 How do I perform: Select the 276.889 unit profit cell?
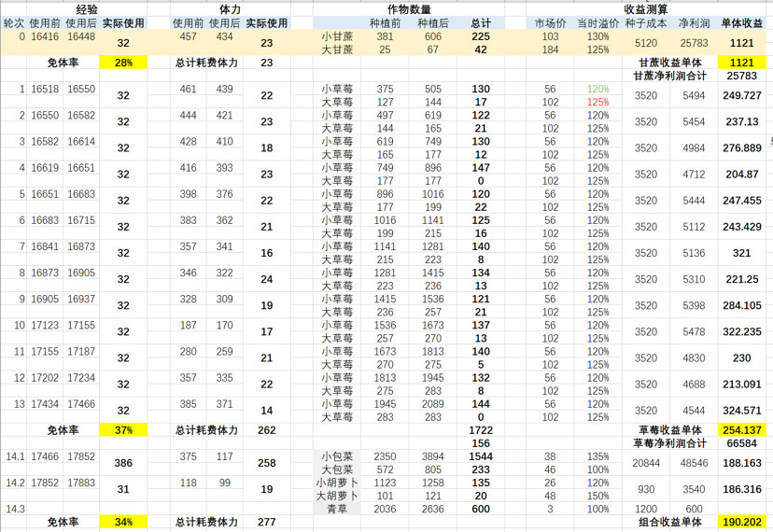coord(742,147)
